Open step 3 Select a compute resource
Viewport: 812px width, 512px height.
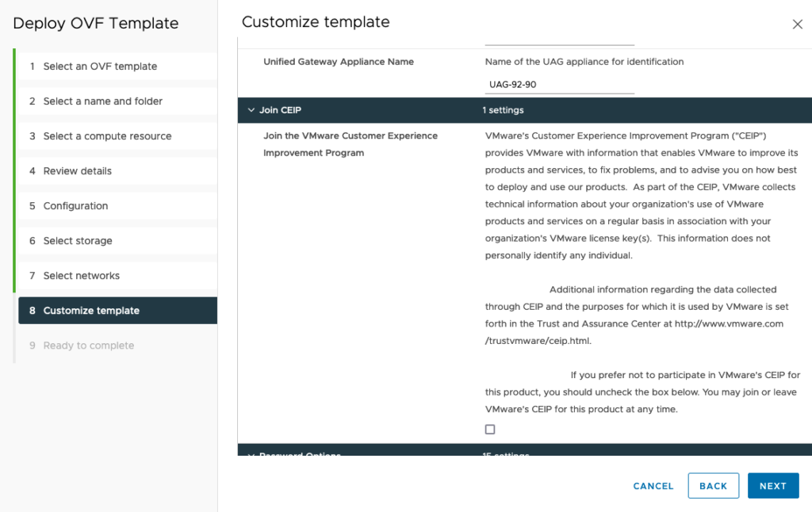(107, 136)
